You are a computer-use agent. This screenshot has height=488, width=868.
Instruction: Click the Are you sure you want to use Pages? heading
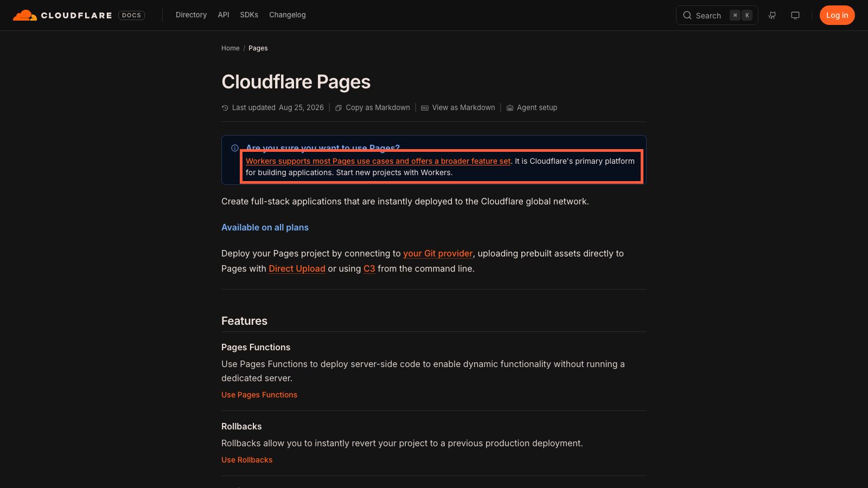(323, 148)
